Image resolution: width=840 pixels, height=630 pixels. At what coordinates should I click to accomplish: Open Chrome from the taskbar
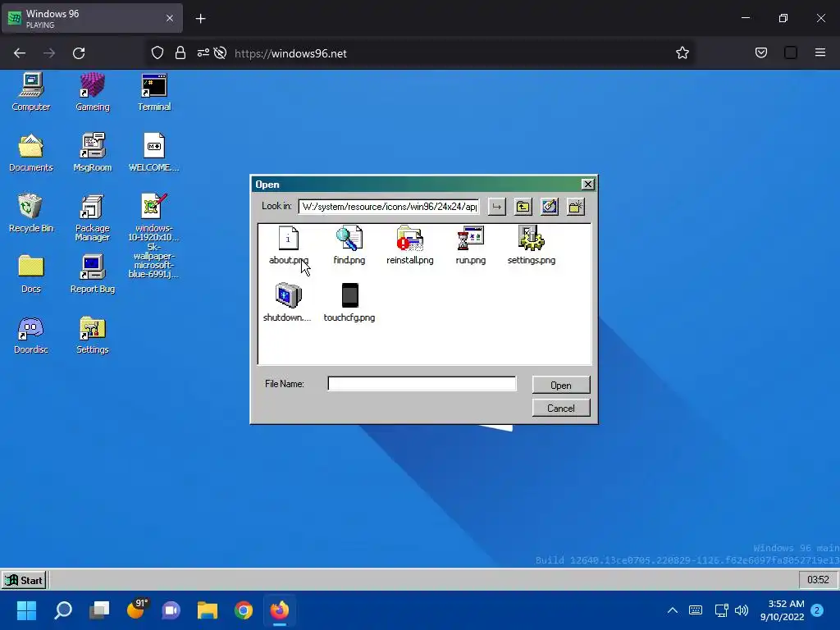coord(244,610)
